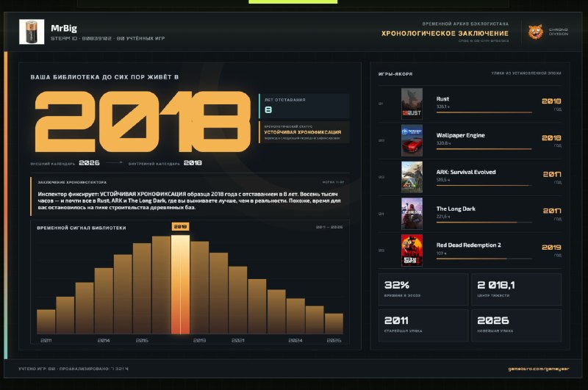Click the '2011 – 2026' chart range label

[x=329, y=227]
